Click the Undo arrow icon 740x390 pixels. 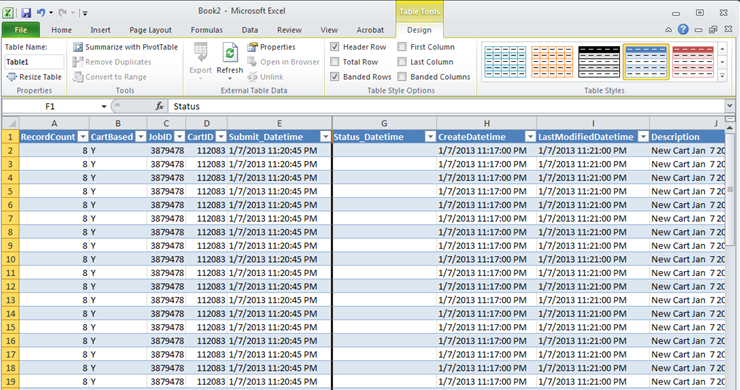pyautogui.click(x=41, y=13)
